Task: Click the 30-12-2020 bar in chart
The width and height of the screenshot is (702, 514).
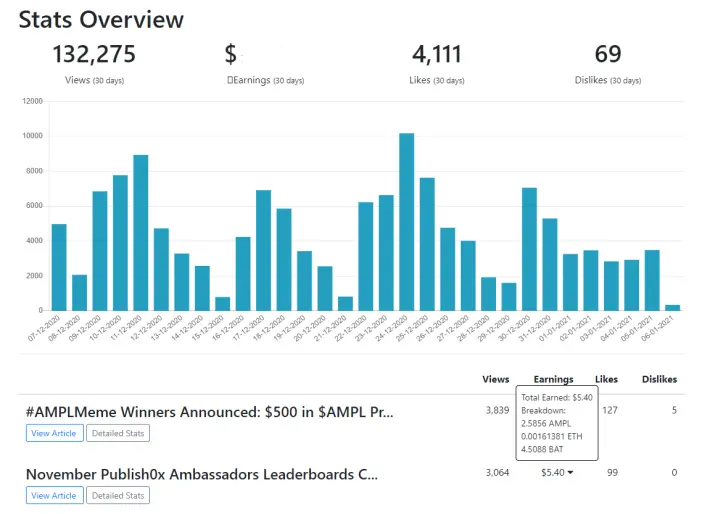Action: 529,249
